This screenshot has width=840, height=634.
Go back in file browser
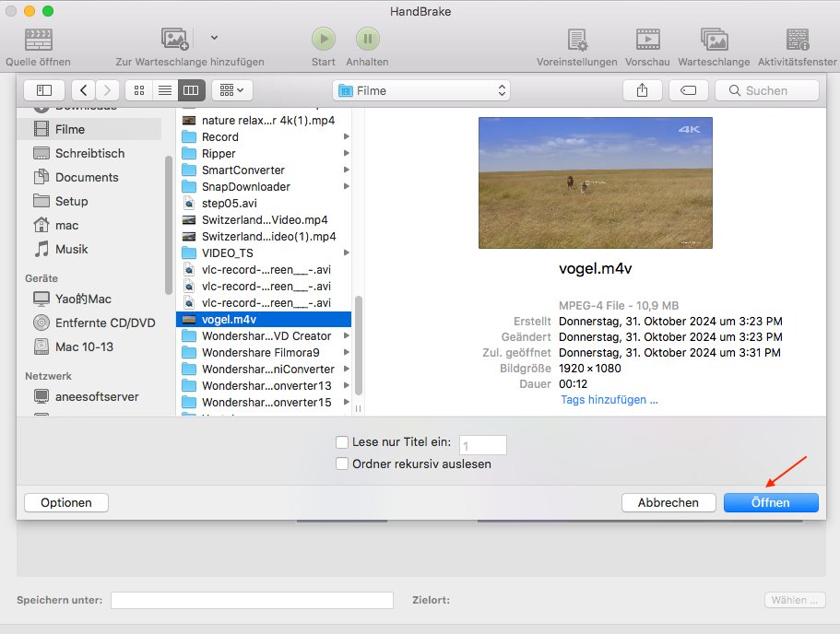click(x=83, y=90)
